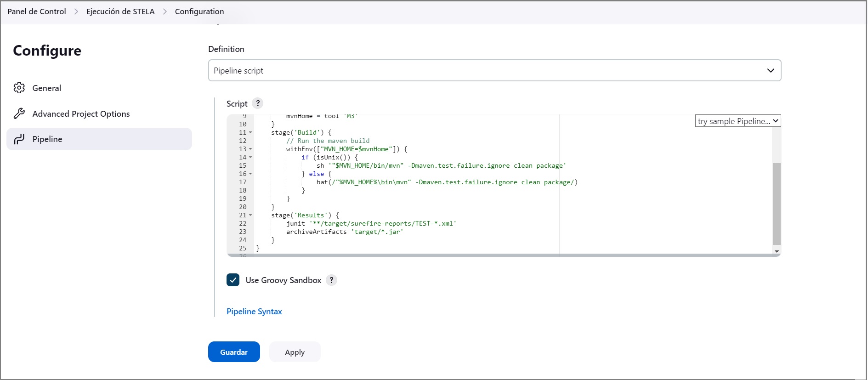This screenshot has width=868, height=380.
Task: Click the stage('Results') line
Action: [x=305, y=215]
